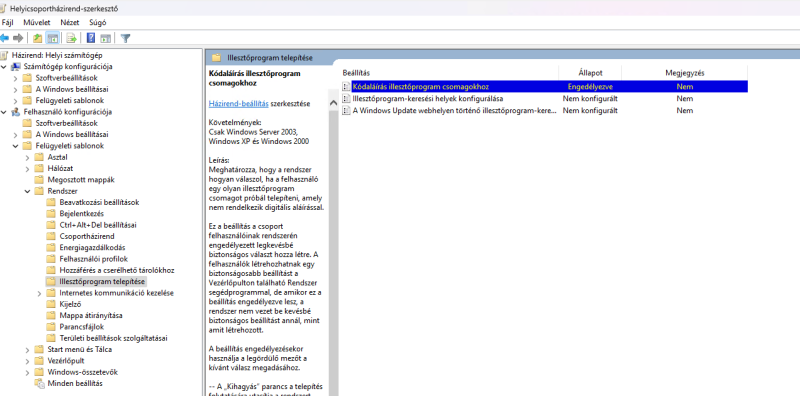This screenshot has height=396, width=800.
Task: Sort by the Megjegyzés column header
Action: tap(685, 73)
